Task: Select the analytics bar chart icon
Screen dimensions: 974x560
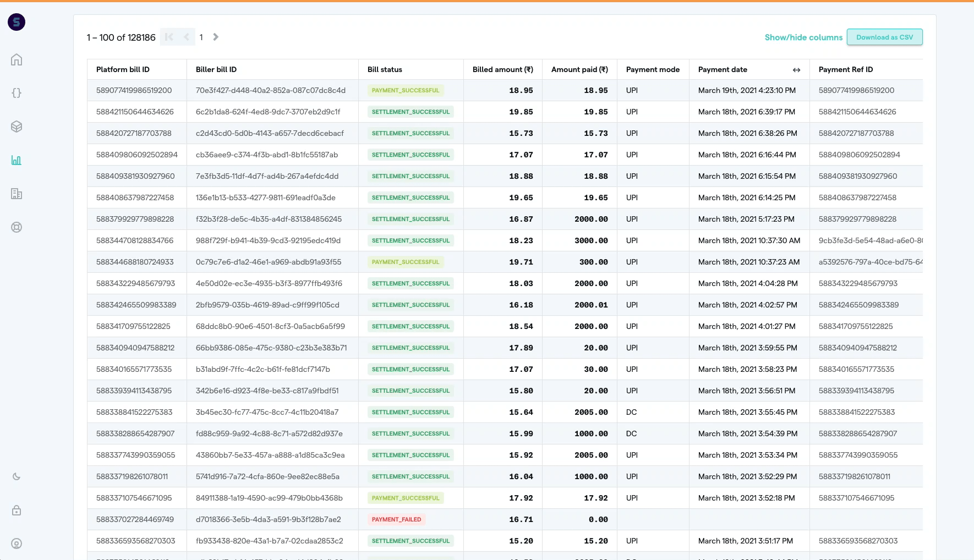Action: click(17, 160)
